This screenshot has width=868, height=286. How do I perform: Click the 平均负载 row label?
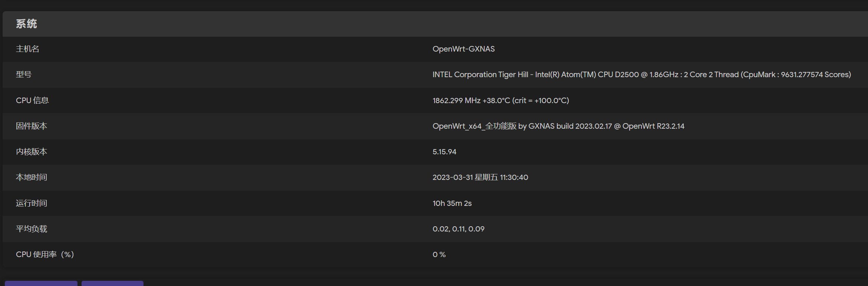coord(31,229)
